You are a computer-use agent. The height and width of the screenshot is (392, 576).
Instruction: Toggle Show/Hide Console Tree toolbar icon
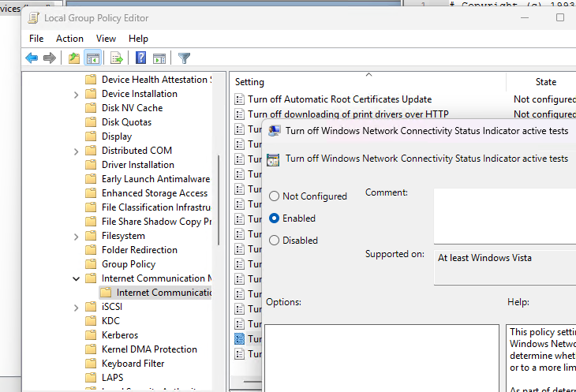pos(92,58)
